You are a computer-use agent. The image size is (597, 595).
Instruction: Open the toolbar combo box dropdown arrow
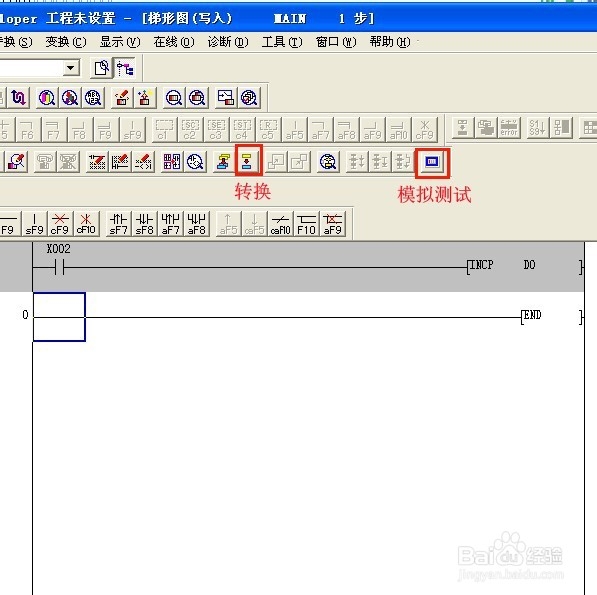click(x=70, y=68)
